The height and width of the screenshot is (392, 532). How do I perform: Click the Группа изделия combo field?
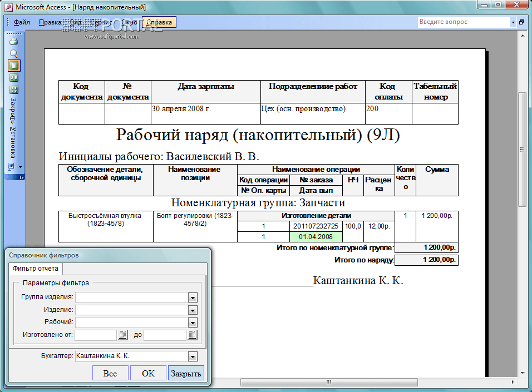132,297
